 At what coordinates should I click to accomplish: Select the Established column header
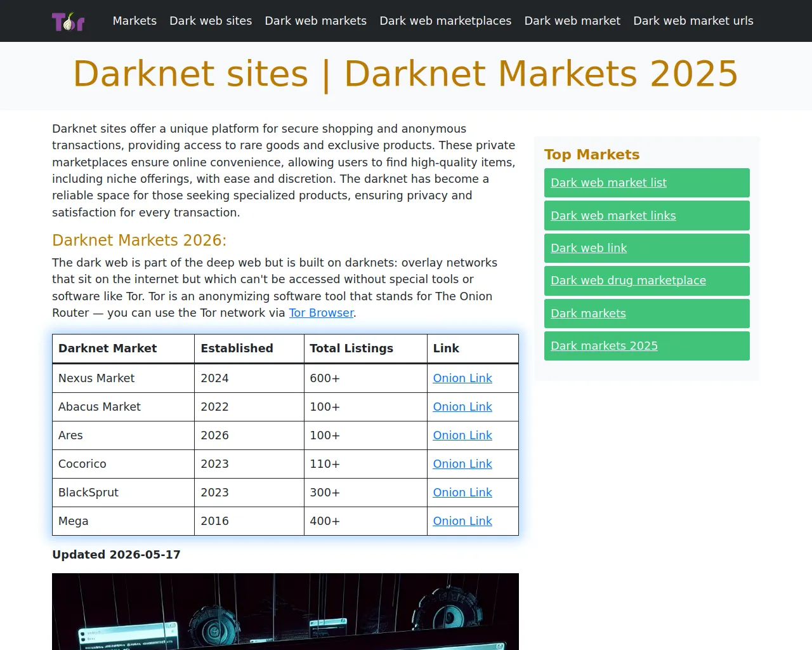(x=249, y=348)
